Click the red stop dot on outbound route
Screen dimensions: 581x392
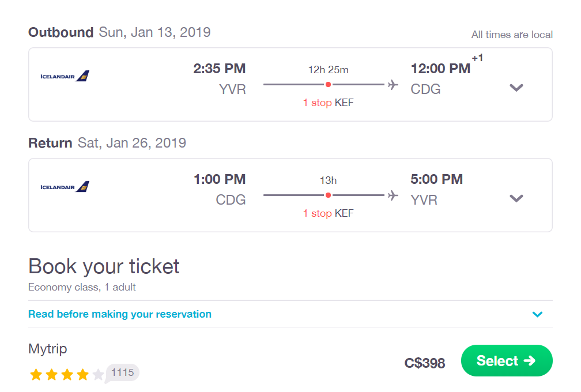coord(328,85)
